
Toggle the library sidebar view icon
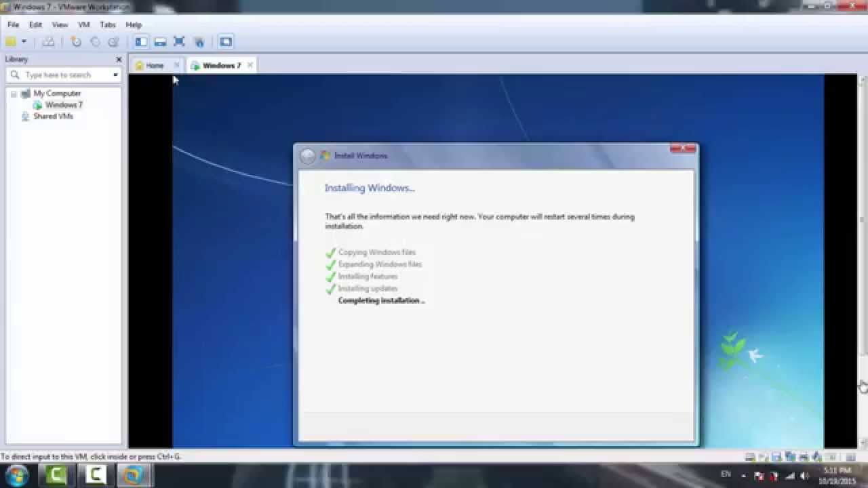tap(141, 41)
